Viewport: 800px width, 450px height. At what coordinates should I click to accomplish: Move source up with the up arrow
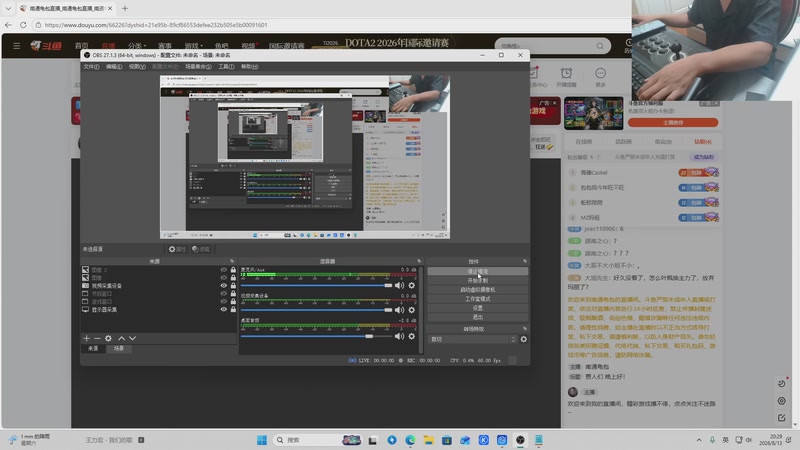click(121, 338)
